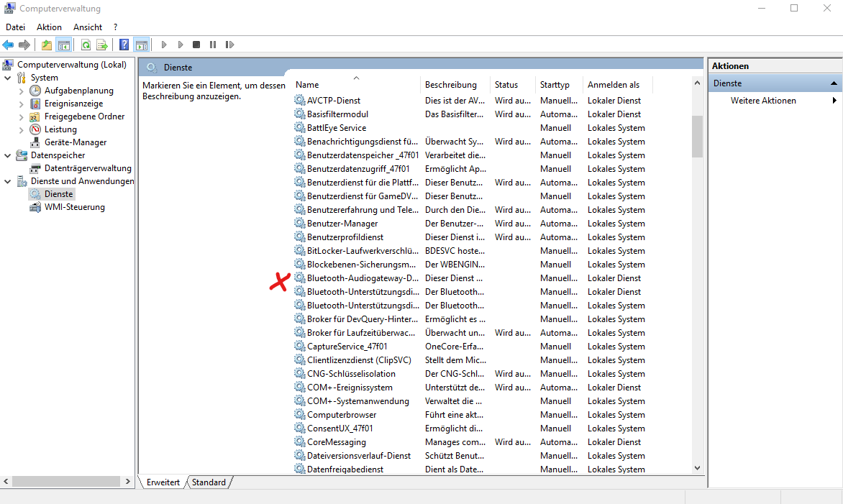This screenshot has height=504, width=843.
Task: Click the Stop service square button
Action: point(196,45)
